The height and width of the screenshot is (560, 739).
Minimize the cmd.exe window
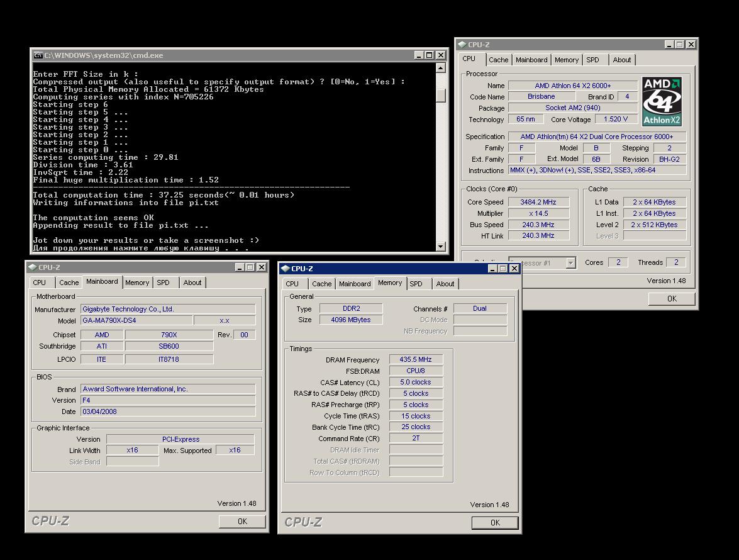418,55
